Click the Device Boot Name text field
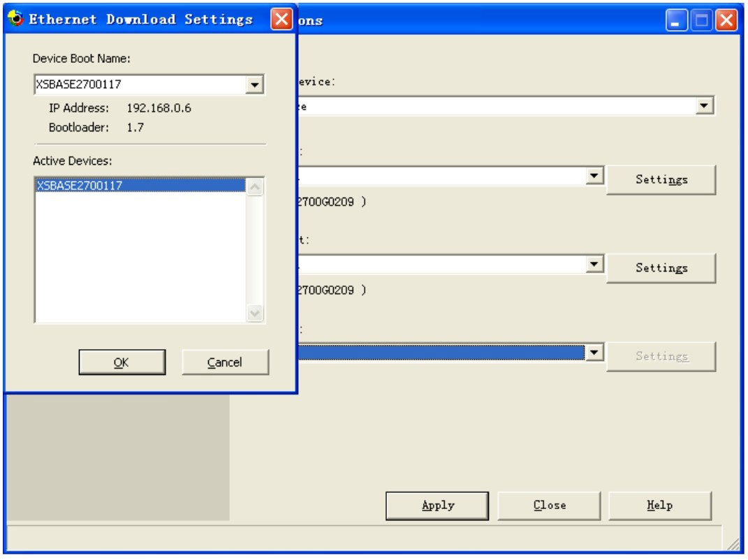 [140, 85]
